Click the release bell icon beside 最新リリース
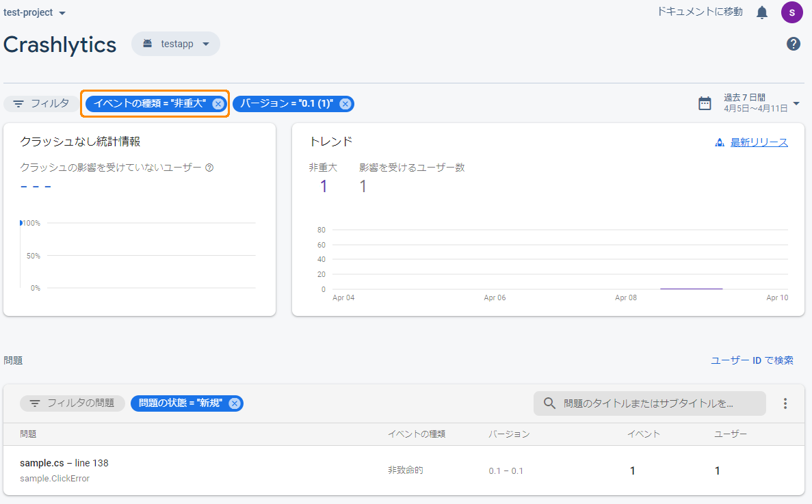This screenshot has height=504, width=812. point(719,142)
